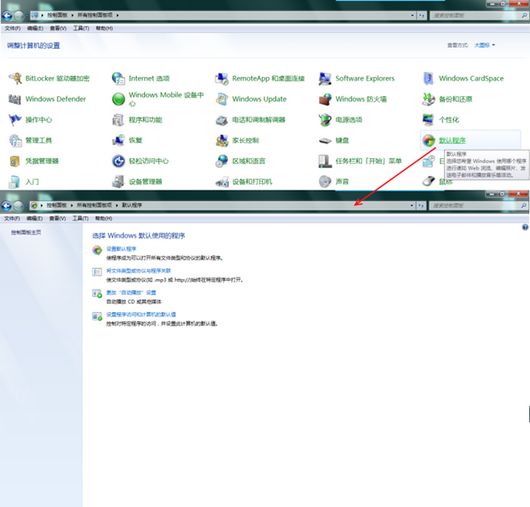
Task: Open the Windows CardSpace icon
Action: click(x=429, y=78)
